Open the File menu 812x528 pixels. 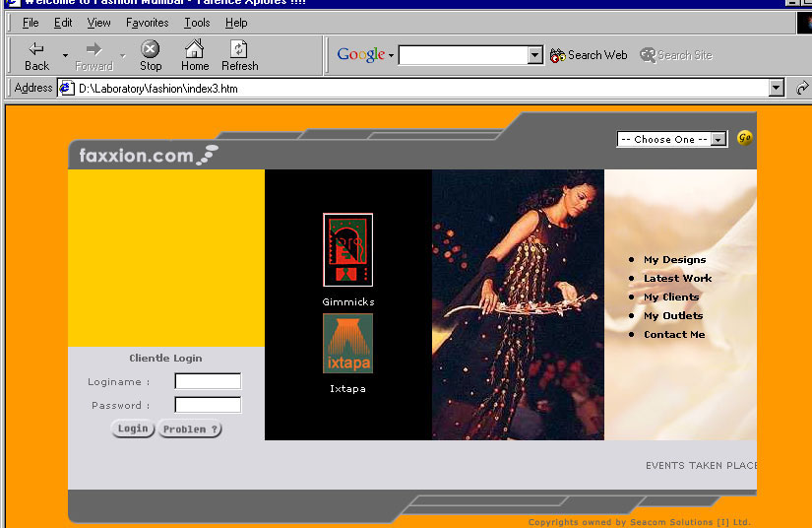point(31,23)
